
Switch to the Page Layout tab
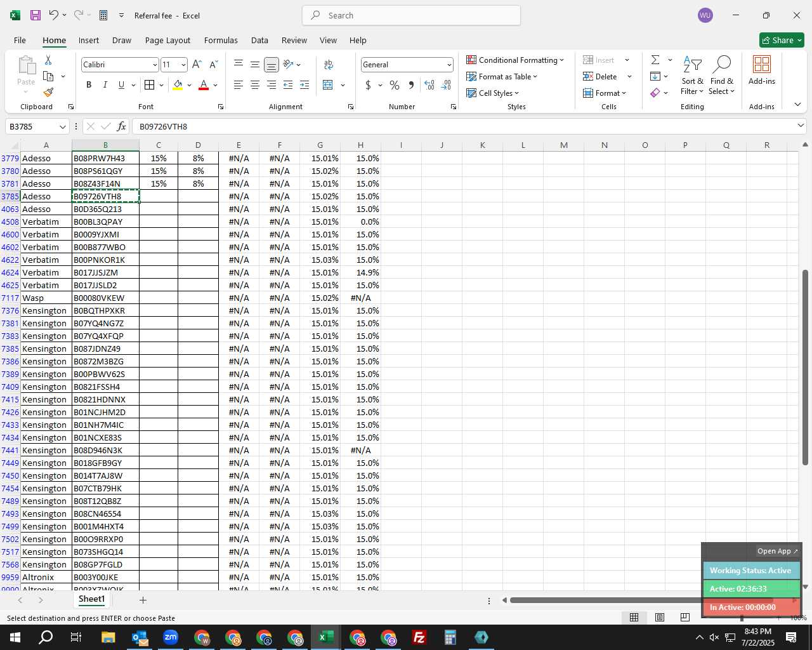(167, 40)
